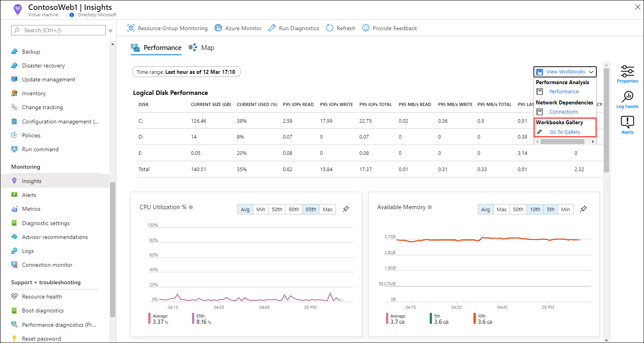Open Metrics in the Monitoring menu
644x343 pixels.
click(31, 209)
